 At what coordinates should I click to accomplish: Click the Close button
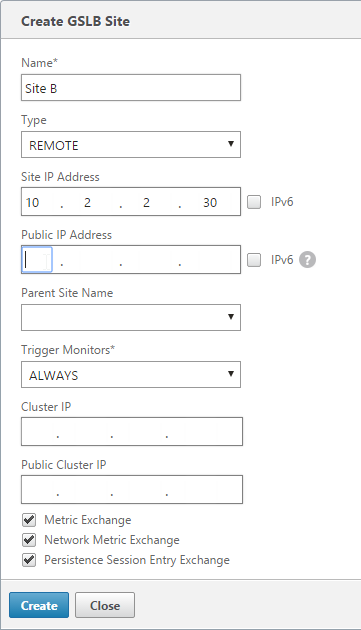(x=105, y=605)
